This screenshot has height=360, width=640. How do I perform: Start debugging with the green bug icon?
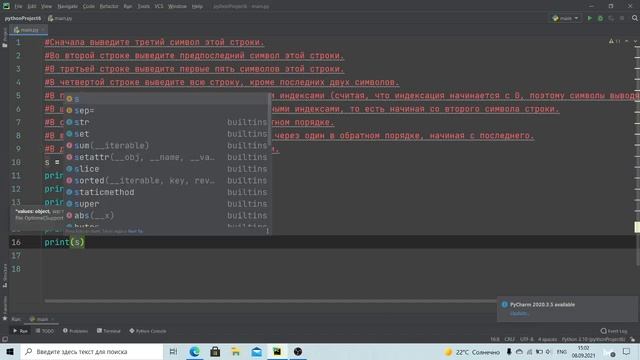[600, 18]
